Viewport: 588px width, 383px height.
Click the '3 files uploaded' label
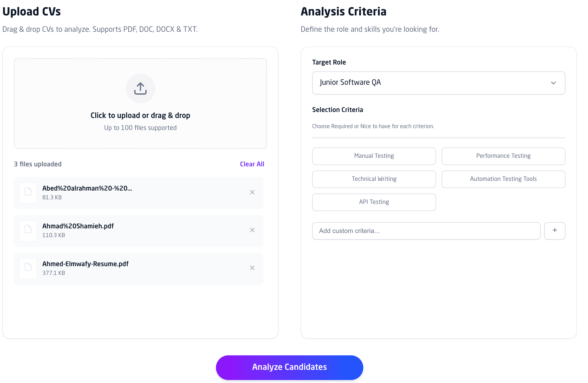38,164
